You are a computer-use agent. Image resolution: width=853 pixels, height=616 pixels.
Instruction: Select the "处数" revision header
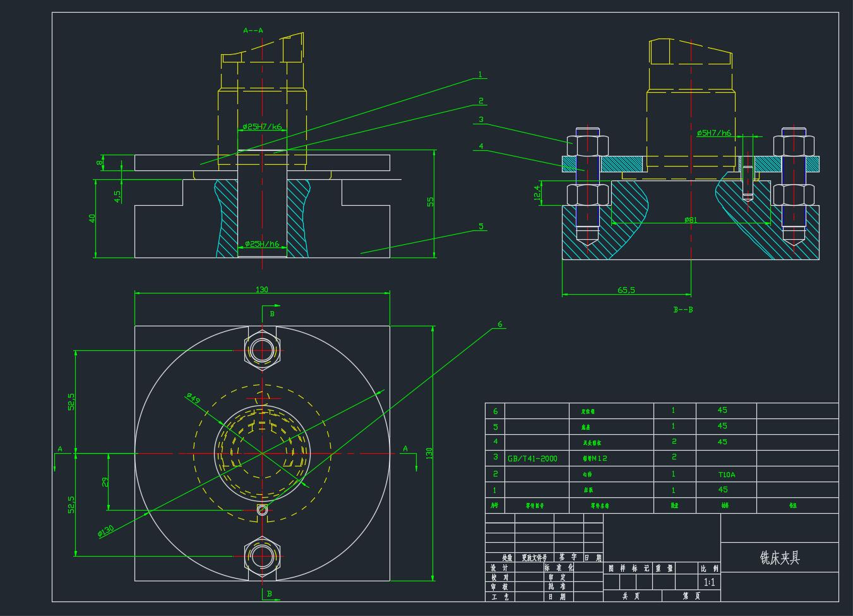coord(507,558)
